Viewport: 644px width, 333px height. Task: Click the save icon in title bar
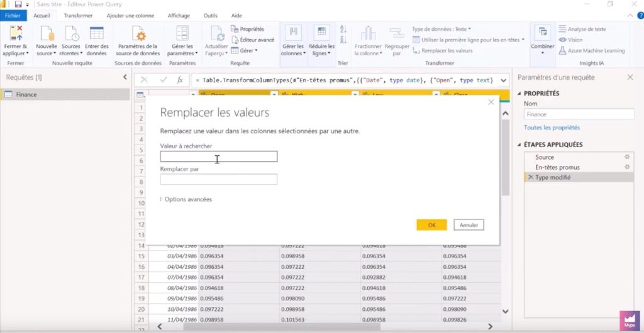pyautogui.click(x=18, y=4)
